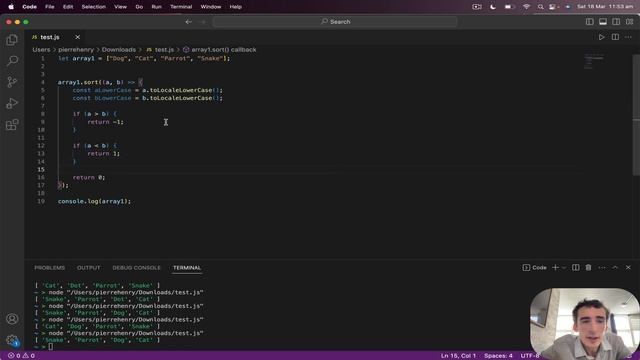
Task: Toggle the secondary sidebar layout icon
Action: [x=616, y=22]
